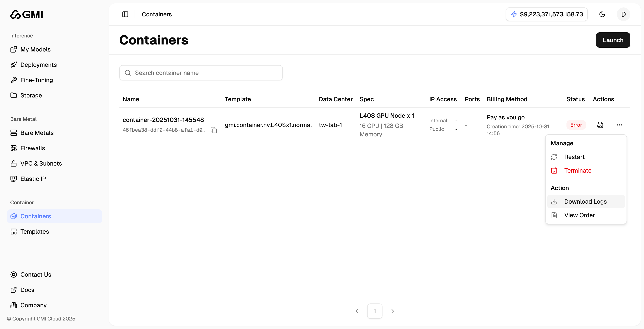Viewport: 644px width, 329px height.
Task: Navigate to Storage from the sidebar
Action: (31, 95)
